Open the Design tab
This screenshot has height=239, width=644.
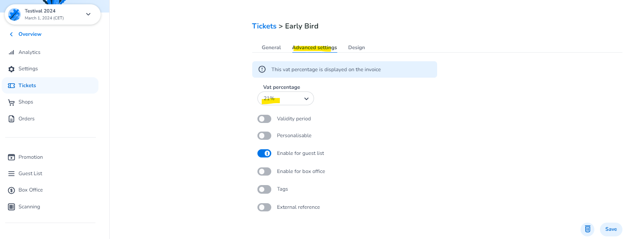click(x=356, y=47)
